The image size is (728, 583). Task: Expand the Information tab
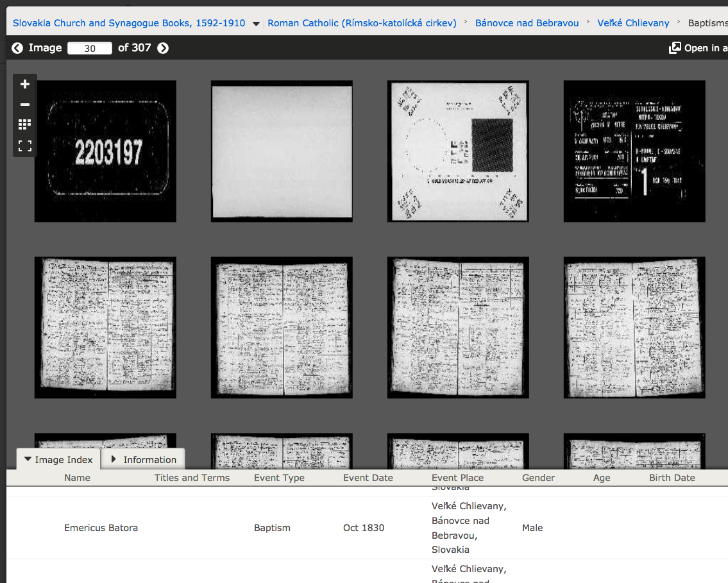tap(144, 459)
